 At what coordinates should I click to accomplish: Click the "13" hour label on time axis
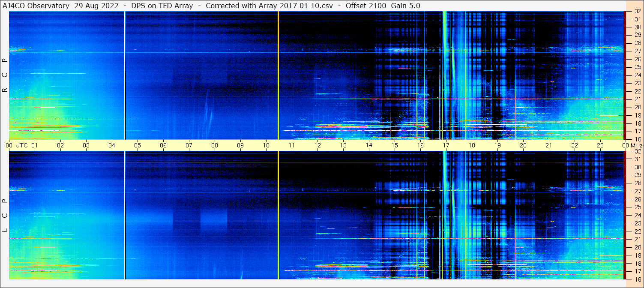(343, 145)
